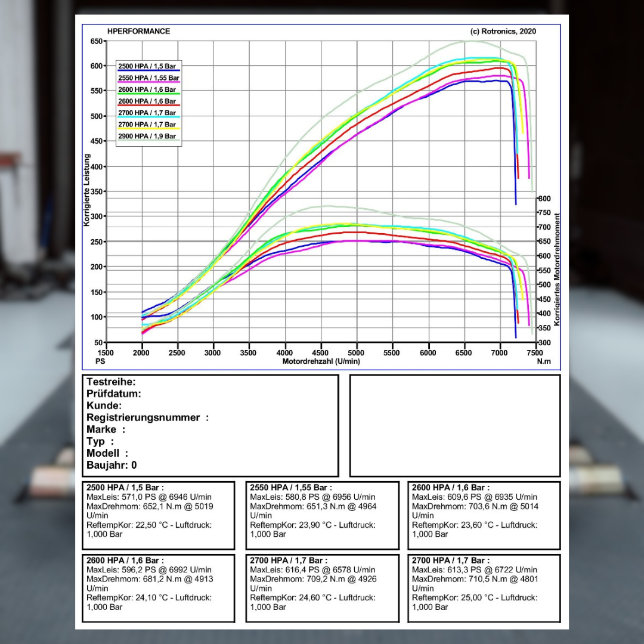Select the 2550 HPA / 1,55 Bar result box

(x=322, y=515)
